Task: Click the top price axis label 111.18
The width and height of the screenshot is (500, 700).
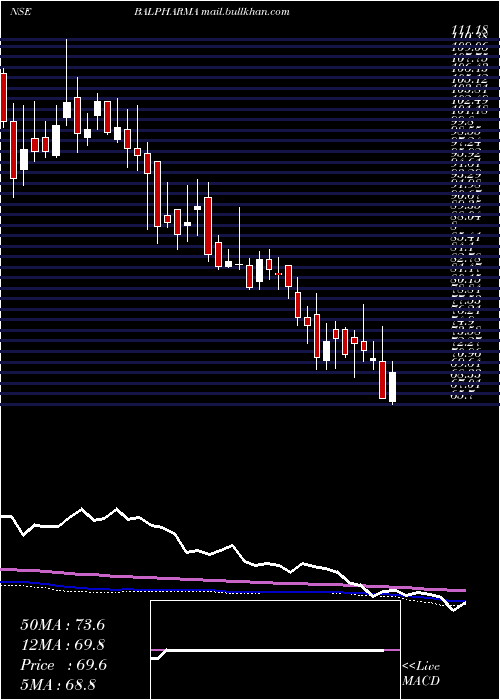Action: (469, 30)
